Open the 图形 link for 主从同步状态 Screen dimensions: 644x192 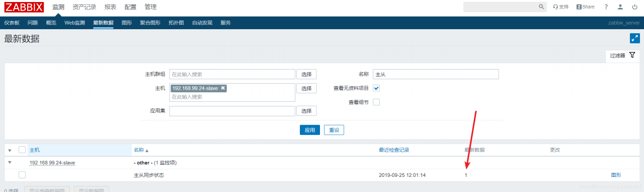(616, 175)
